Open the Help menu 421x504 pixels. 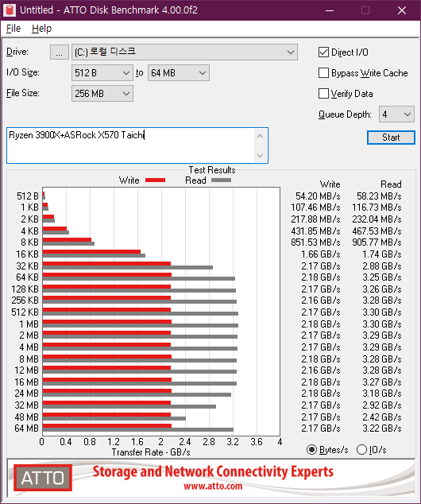[x=42, y=29]
